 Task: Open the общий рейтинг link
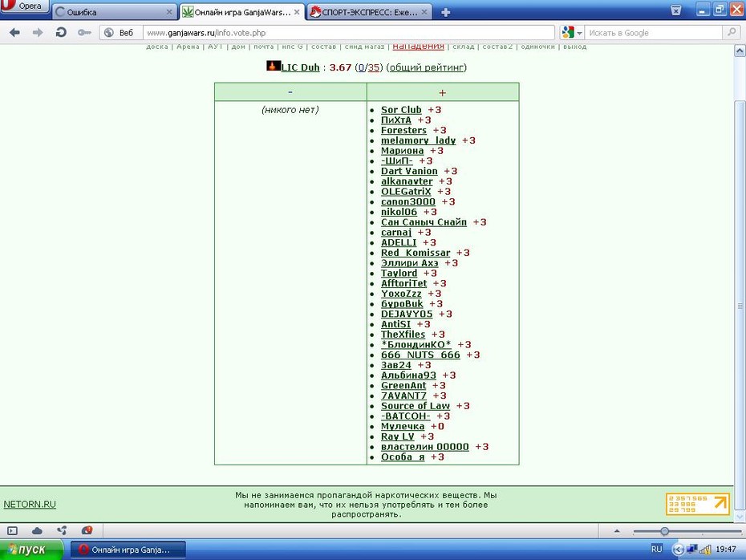coord(426,67)
